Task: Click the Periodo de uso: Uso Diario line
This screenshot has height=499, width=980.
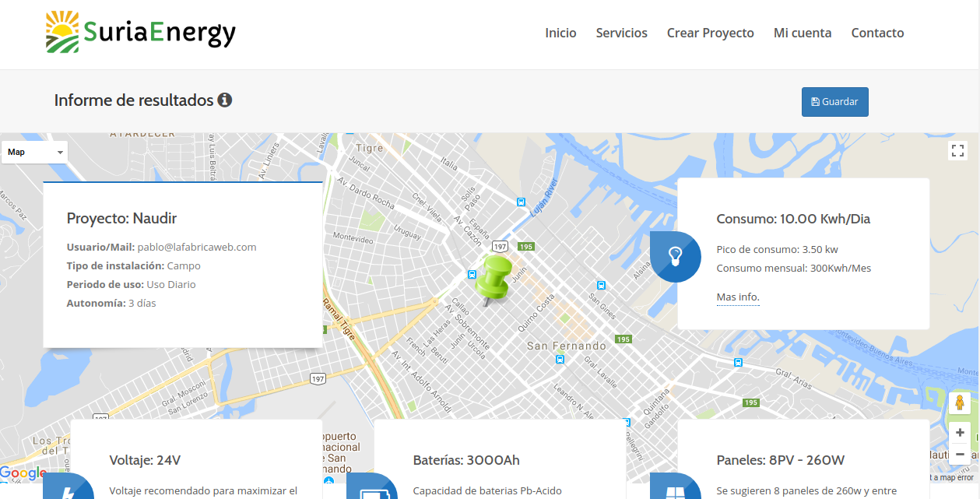Action: [132, 284]
